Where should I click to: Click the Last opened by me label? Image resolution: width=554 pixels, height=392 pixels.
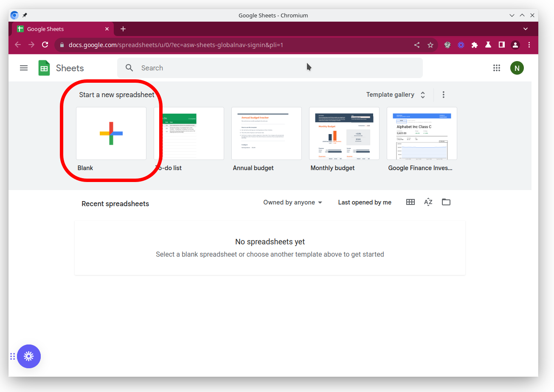tap(365, 202)
